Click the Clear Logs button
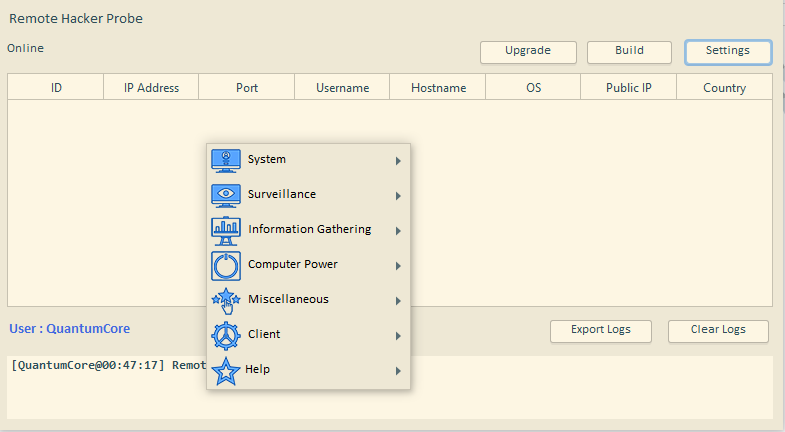785x432 pixels. pos(718,330)
